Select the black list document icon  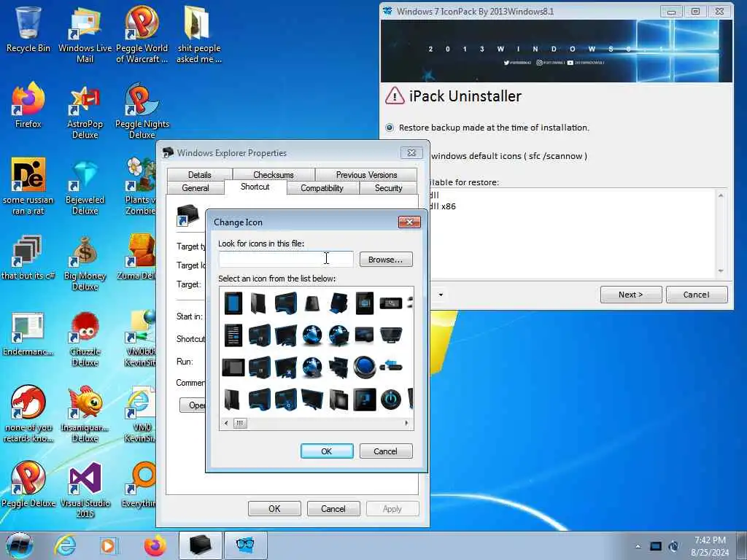pos(233,335)
